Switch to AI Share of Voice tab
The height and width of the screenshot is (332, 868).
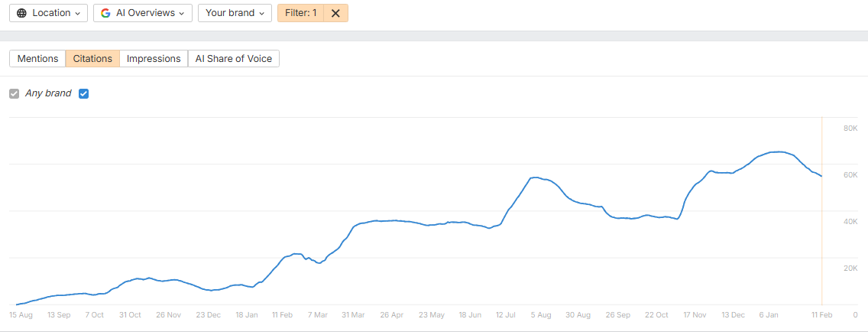click(234, 58)
